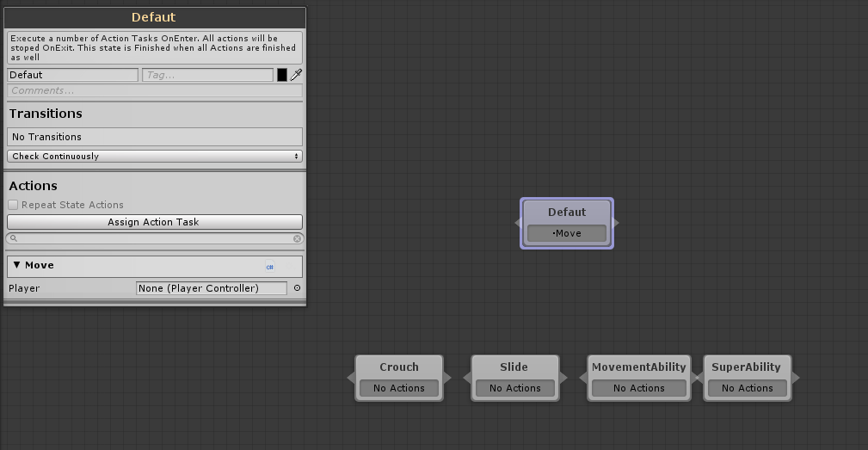The width and height of the screenshot is (868, 450).
Task: Click the Defaut node right connection arrow
Action: coord(616,223)
